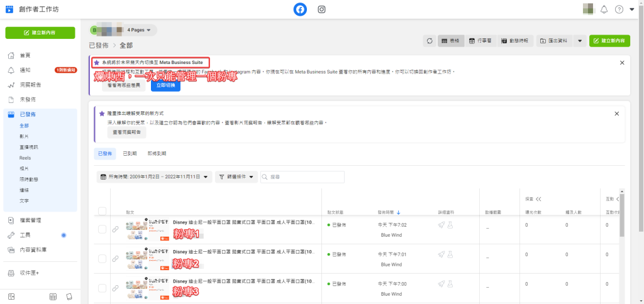Click the refresh icon in the toolbar
644x304 pixels.
tap(430, 41)
